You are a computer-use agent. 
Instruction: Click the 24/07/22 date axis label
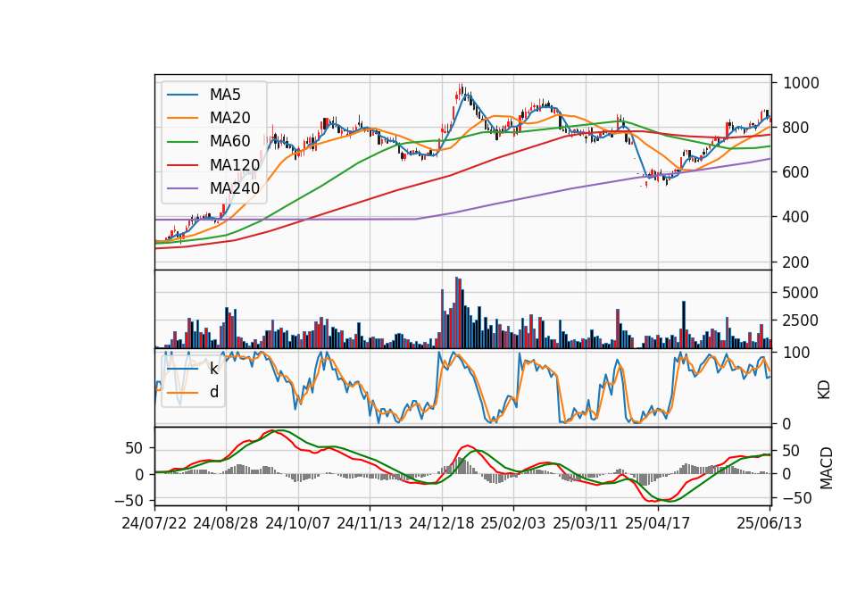[x=154, y=523]
